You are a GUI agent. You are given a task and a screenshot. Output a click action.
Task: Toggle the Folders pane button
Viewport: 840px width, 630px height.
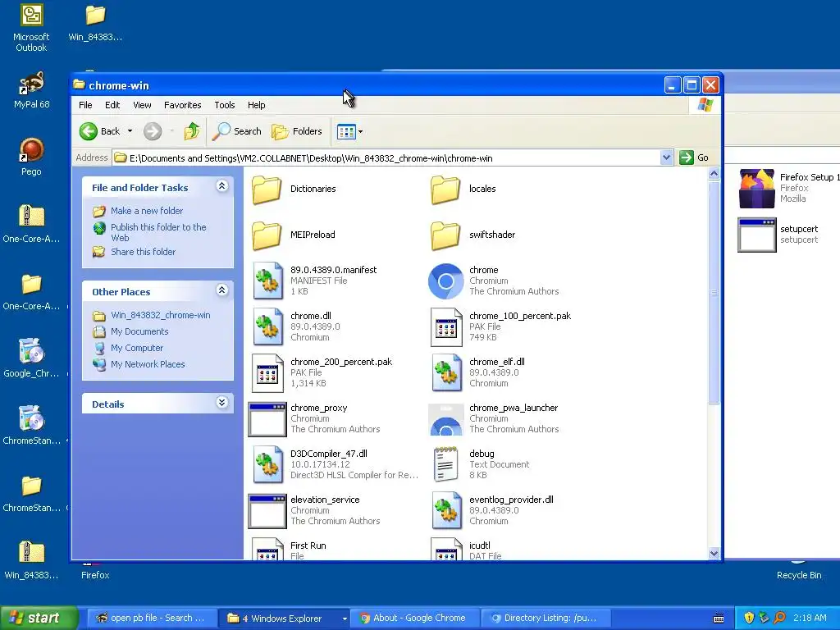297,131
